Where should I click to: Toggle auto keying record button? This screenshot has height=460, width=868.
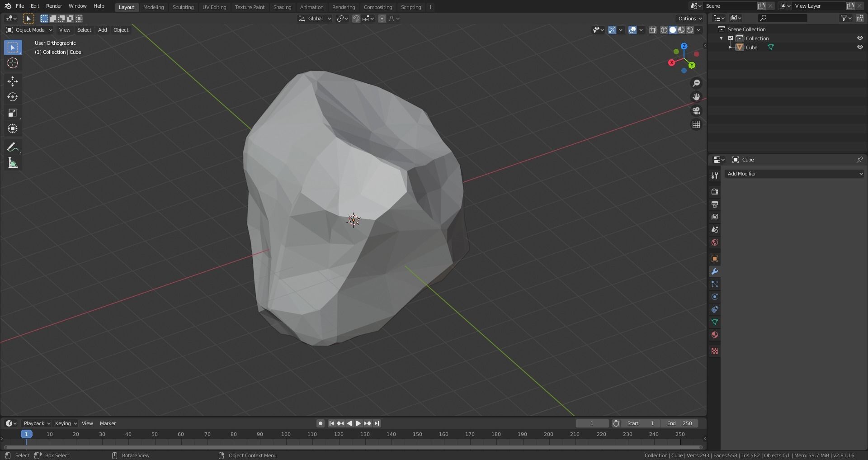tap(321, 423)
